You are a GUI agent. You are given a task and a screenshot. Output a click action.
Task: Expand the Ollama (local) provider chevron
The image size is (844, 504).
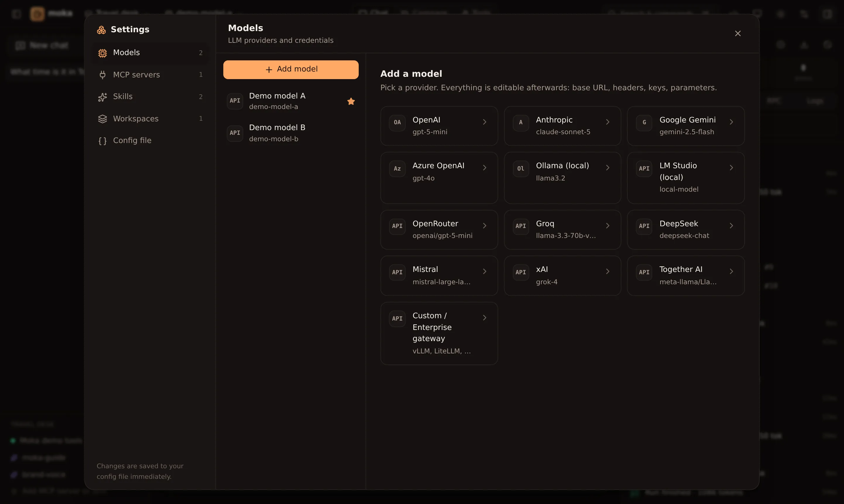tap(608, 168)
